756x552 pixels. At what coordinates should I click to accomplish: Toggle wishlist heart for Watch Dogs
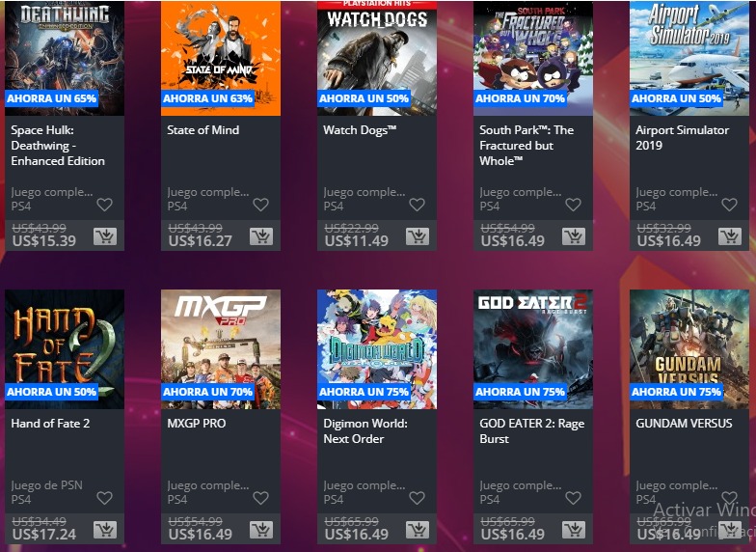click(x=417, y=205)
